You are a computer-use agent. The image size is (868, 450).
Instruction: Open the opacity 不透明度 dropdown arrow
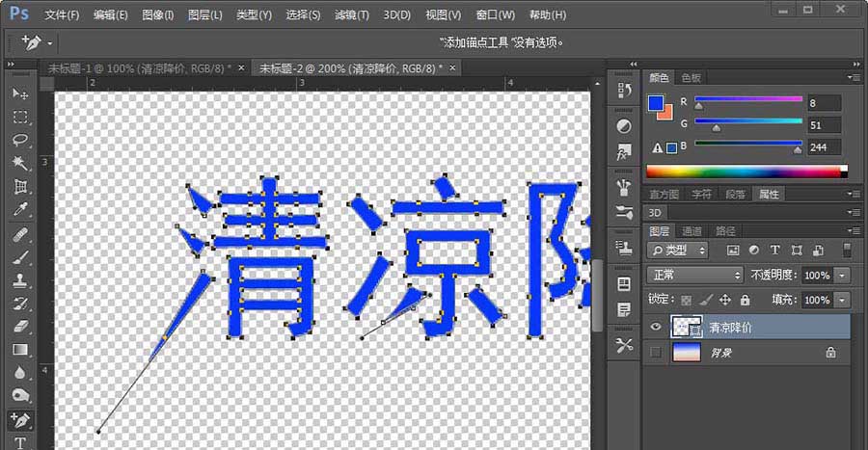[x=844, y=275]
